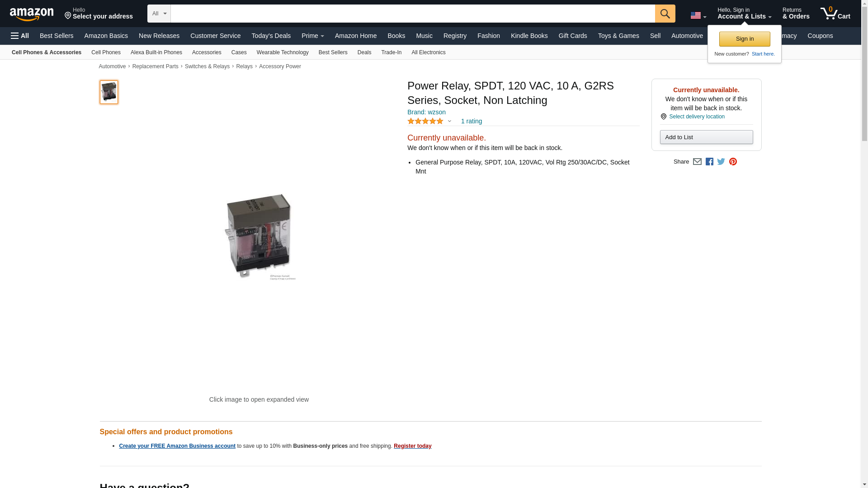Click the yellow Sign in button
The height and width of the screenshot is (488, 868).
tap(745, 39)
